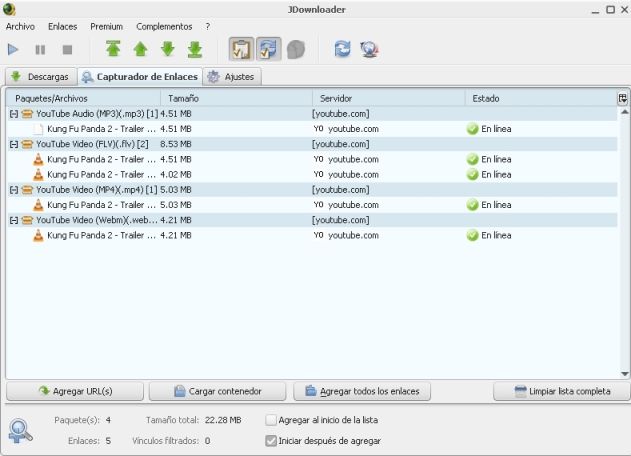Click the blank file icon of 4.51 MB mp3 file
The image size is (631, 456).
pyautogui.click(x=38, y=129)
